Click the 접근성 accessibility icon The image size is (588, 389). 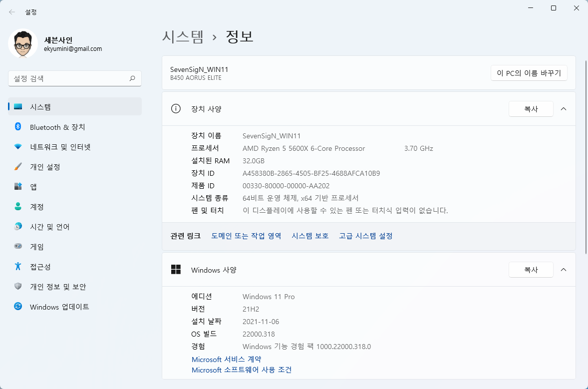pos(18,266)
